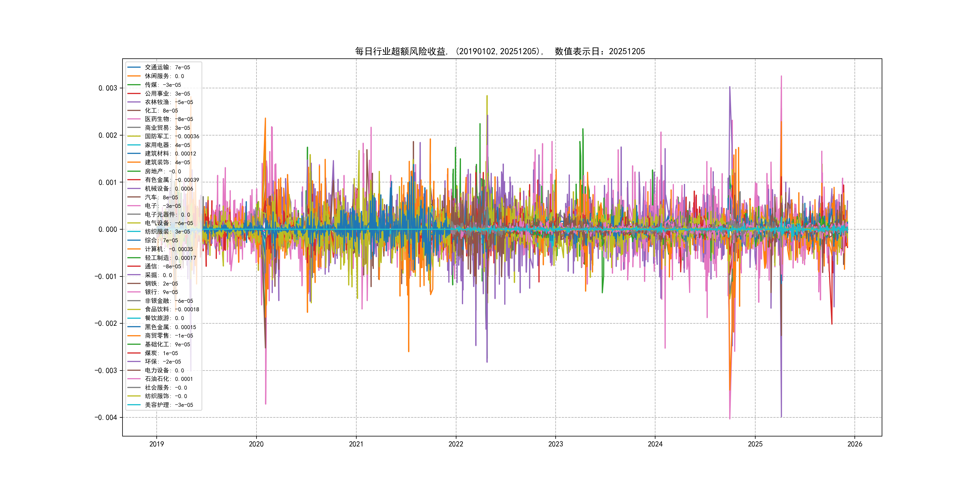Click the 石油石化 pink legend swatch
Viewport: 980px width, 490px height.
coord(134,379)
